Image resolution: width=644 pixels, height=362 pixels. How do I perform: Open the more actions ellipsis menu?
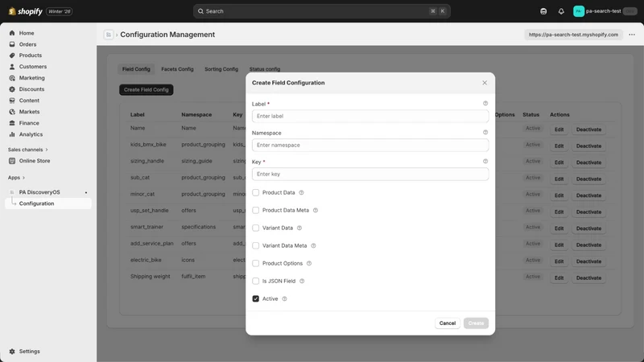(x=632, y=35)
